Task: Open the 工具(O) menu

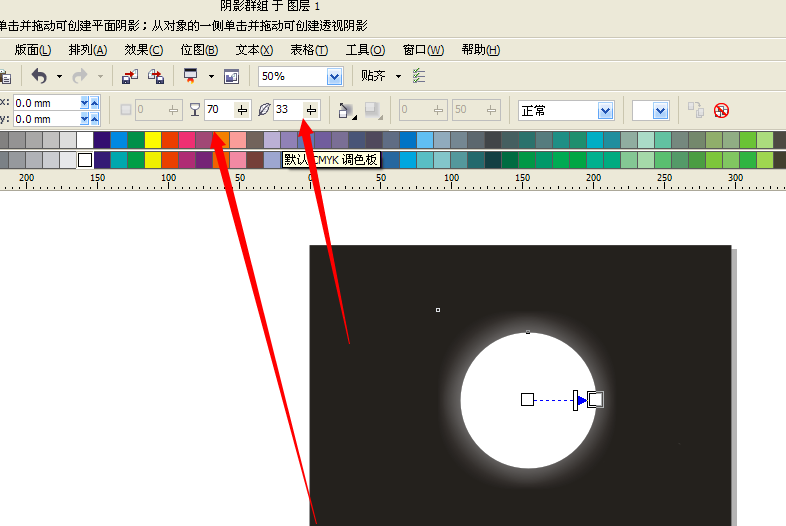Action: pyautogui.click(x=365, y=50)
